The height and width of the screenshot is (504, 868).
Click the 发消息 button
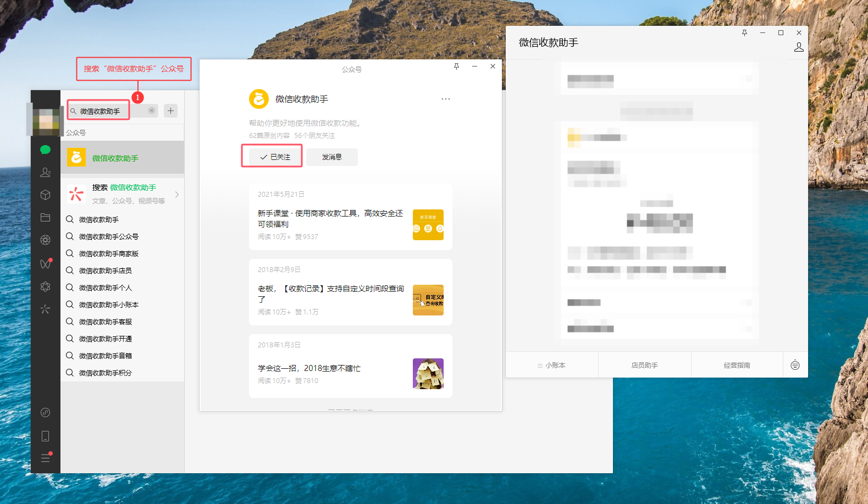[332, 157]
